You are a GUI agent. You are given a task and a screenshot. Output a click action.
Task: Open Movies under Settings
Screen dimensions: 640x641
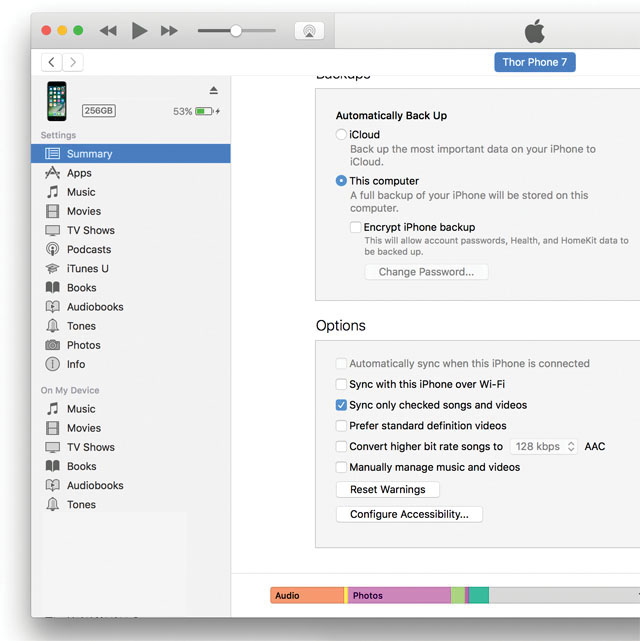pyautogui.click(x=131, y=211)
